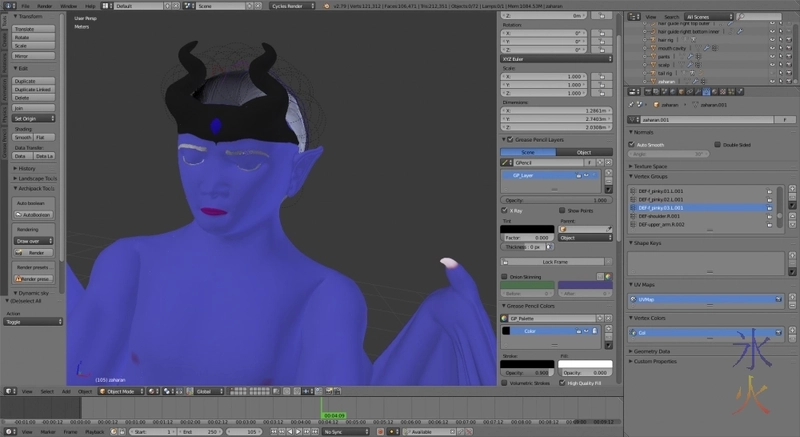Image resolution: width=800 pixels, height=437 pixels.
Task: Click the render camera icon for scalp
Action: point(791,64)
